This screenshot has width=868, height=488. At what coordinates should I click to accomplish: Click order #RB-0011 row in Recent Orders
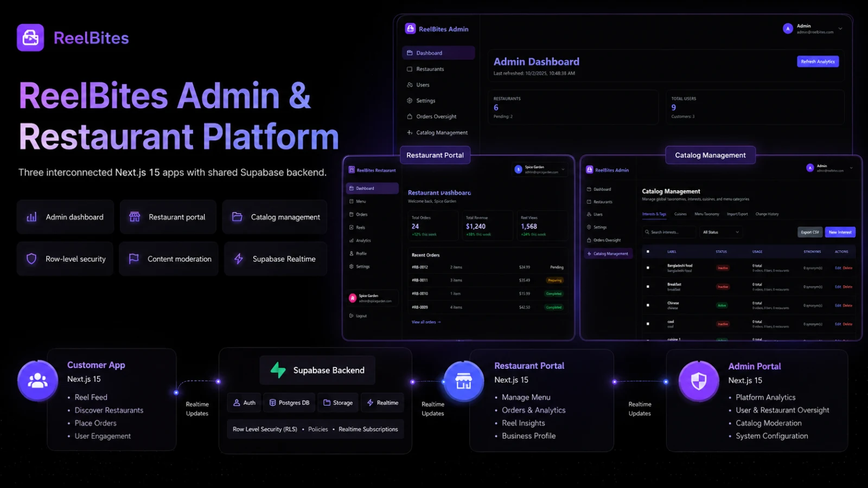click(x=488, y=280)
